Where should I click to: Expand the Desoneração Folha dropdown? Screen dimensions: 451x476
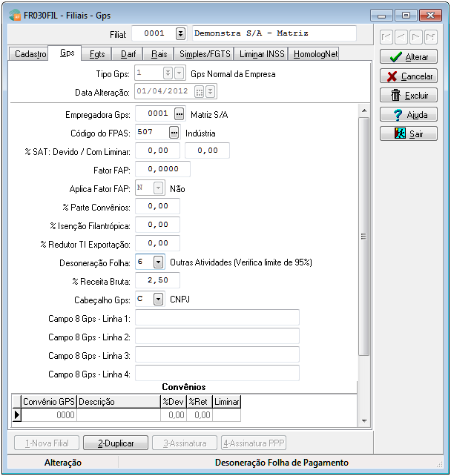[x=158, y=262]
